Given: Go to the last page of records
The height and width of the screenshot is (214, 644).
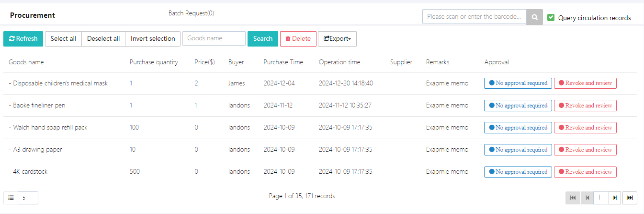Looking at the screenshot, I should (630, 198).
